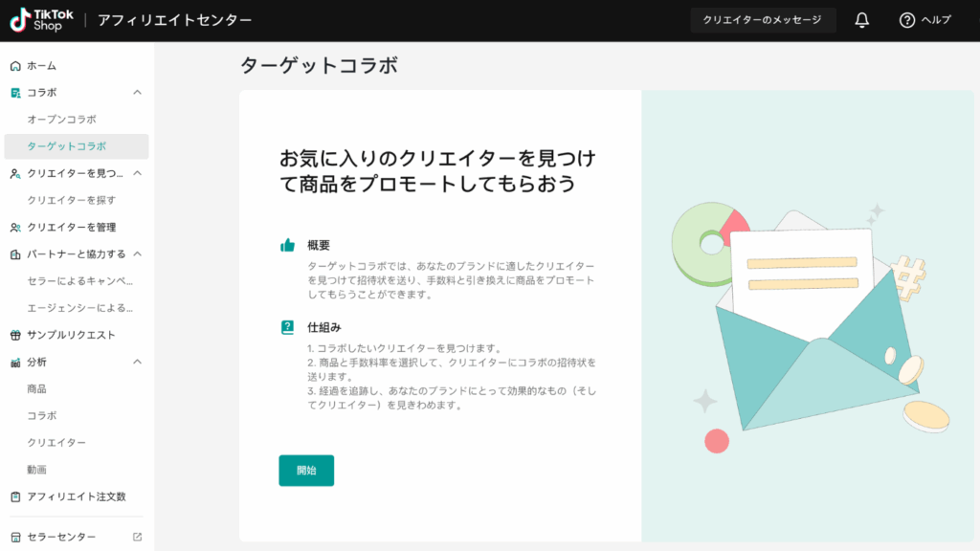Click the sample request gift icon
This screenshot has width=980, height=551.
(x=15, y=335)
